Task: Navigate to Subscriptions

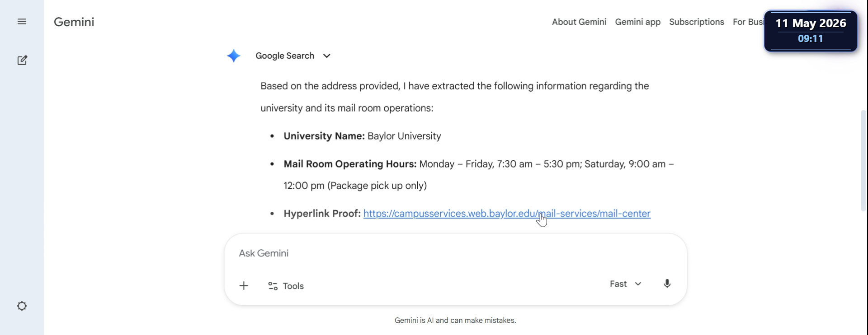Action: point(697,22)
